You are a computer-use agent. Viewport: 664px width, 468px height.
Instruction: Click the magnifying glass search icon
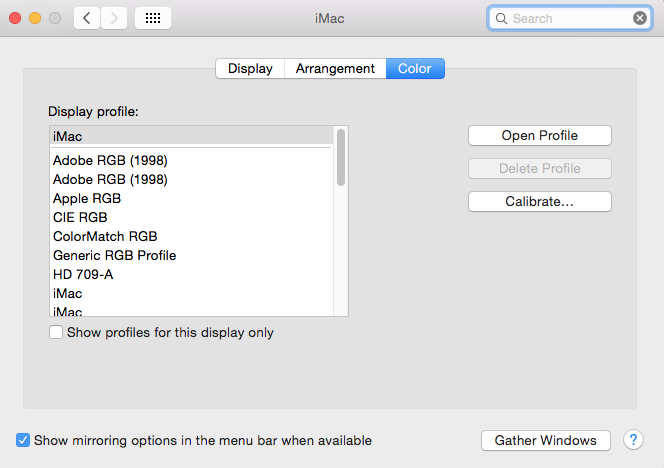(502, 18)
